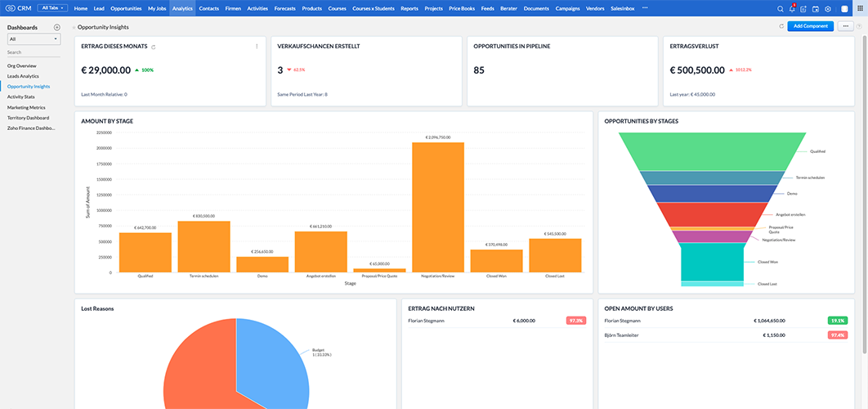
Task: Open the dashboard more options button
Action: (x=846, y=26)
